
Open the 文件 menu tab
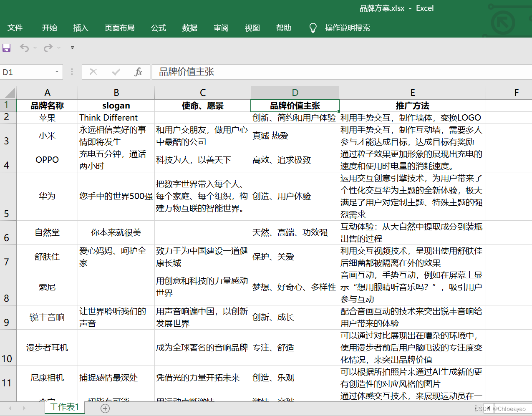click(x=15, y=28)
